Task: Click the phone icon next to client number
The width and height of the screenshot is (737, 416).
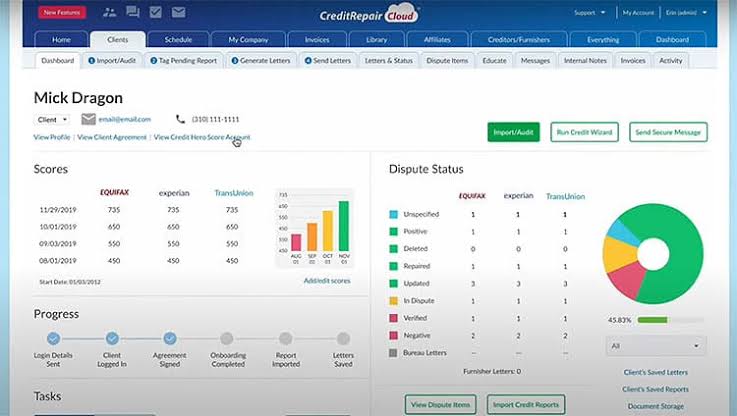Action: 180,119
